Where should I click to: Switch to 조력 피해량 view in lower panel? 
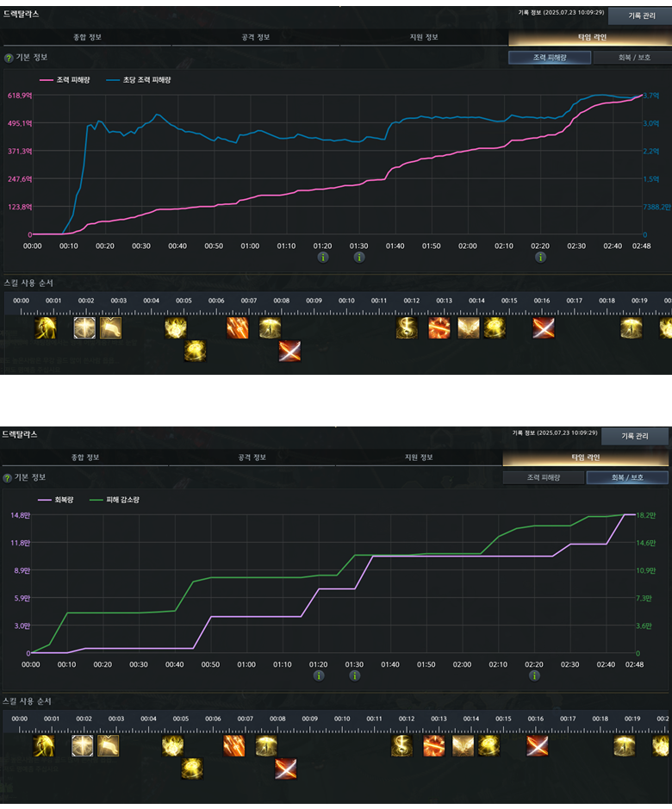tap(544, 478)
